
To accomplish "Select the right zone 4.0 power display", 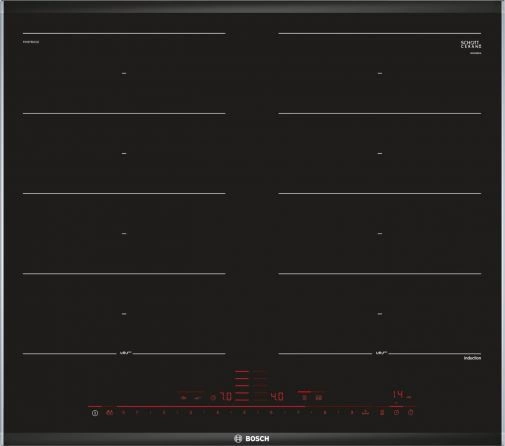I will [277, 397].
